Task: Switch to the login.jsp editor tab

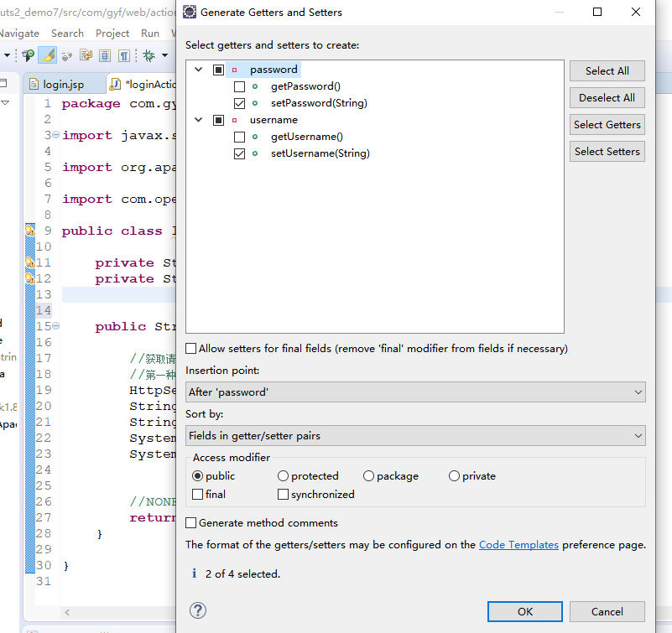Action: (63, 84)
